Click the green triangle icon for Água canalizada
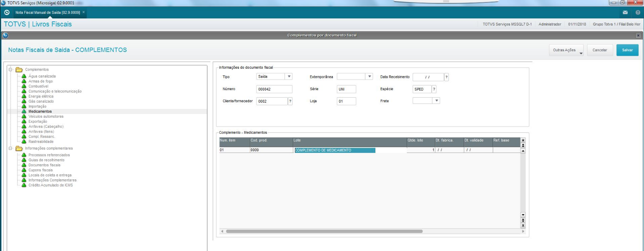 [x=24, y=76]
